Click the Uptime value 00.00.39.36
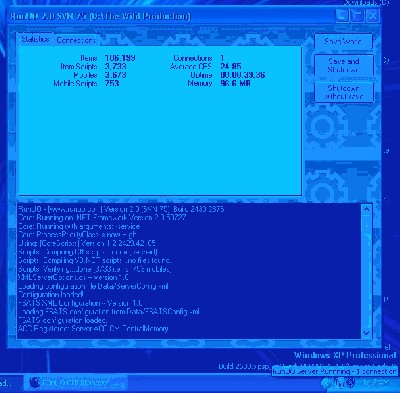Screen dimensions: 400x393 [x=242, y=75]
